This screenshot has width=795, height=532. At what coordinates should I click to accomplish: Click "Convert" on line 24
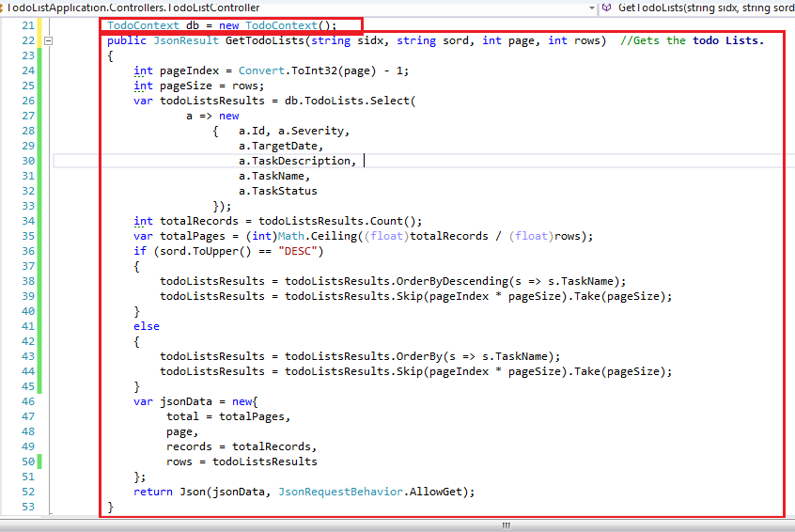[x=261, y=70]
